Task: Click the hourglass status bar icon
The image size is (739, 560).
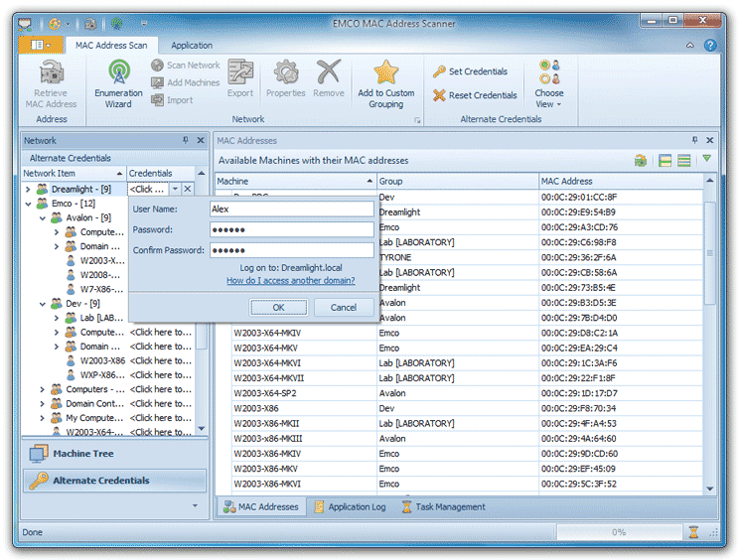Action: [x=693, y=532]
